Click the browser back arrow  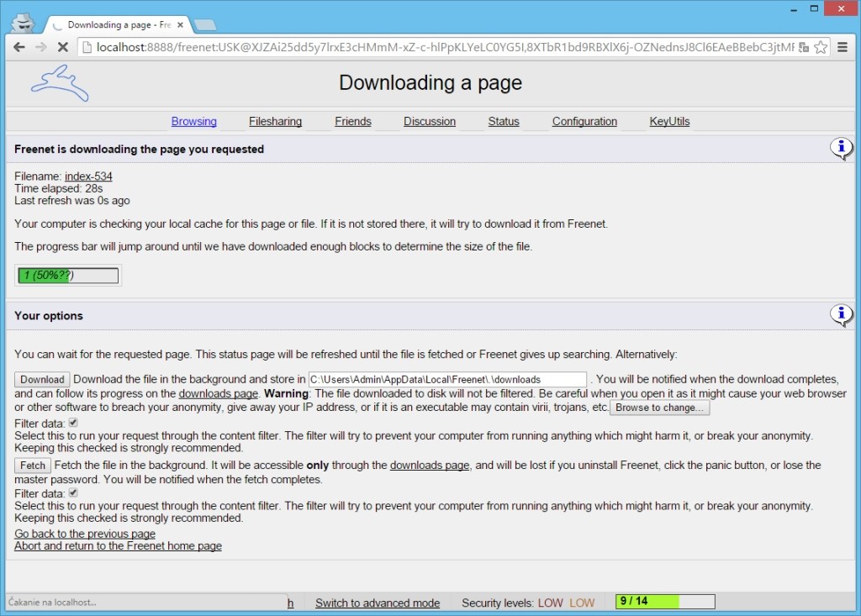pyautogui.click(x=18, y=47)
